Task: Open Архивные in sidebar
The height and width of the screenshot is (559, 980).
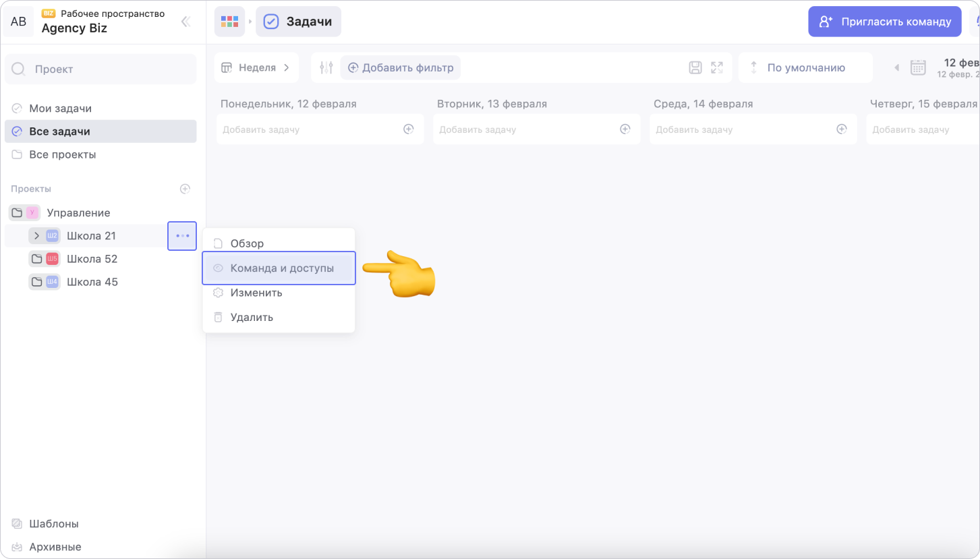Action: pos(55,546)
